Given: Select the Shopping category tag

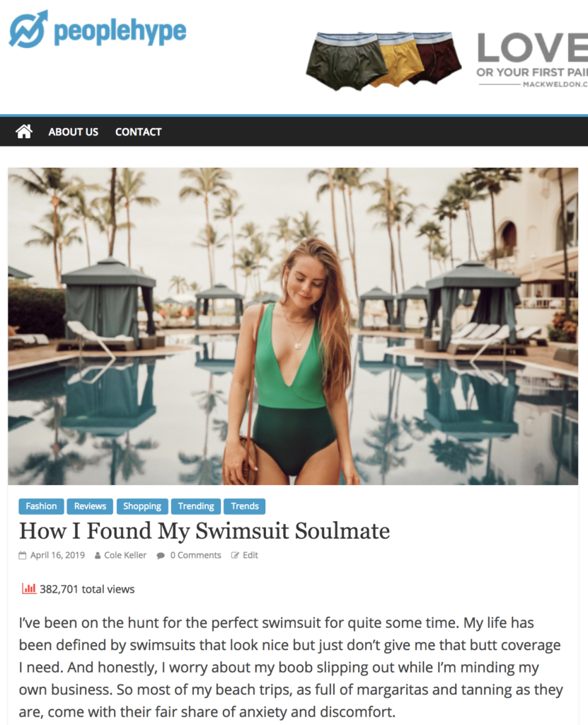Looking at the screenshot, I should pos(142,506).
